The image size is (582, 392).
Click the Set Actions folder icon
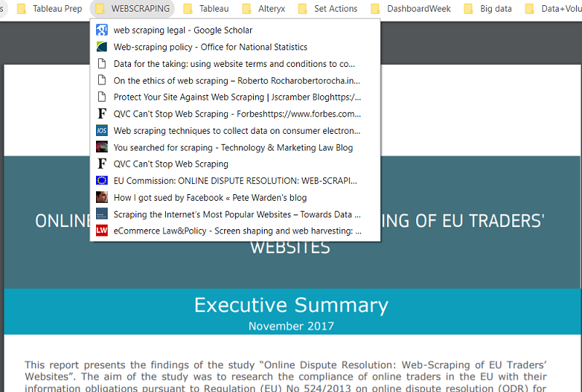pos(303,9)
